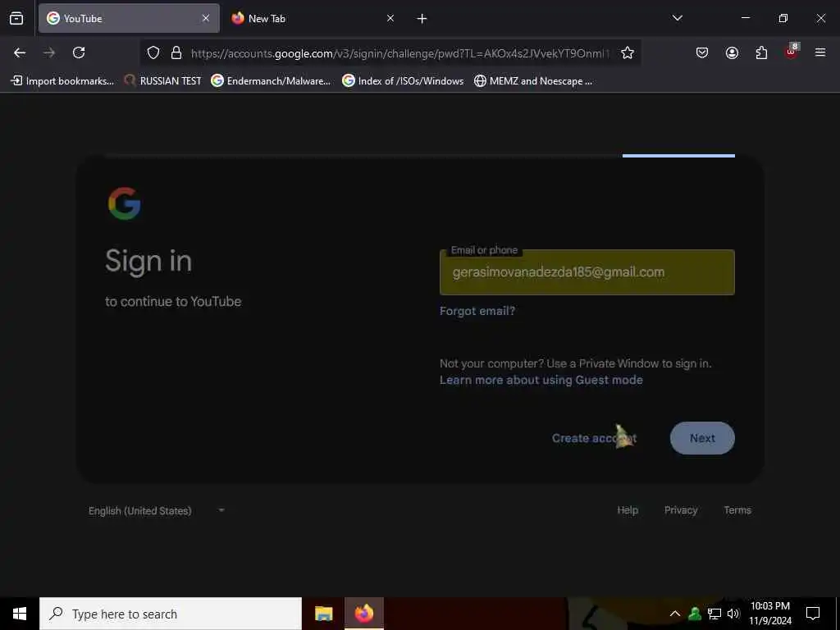The height and width of the screenshot is (630, 840).
Task: Open MEMZ and Noescape bookmark
Action: [533, 81]
